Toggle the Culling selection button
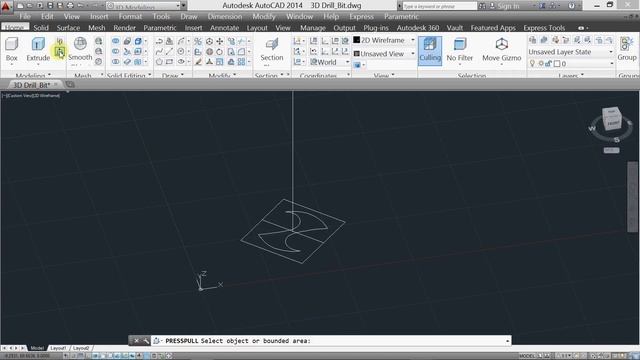640x360 pixels. (430, 50)
